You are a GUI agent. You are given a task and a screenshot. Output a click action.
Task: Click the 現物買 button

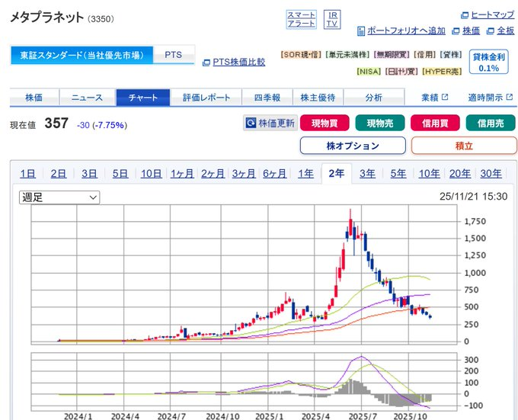[325, 123]
